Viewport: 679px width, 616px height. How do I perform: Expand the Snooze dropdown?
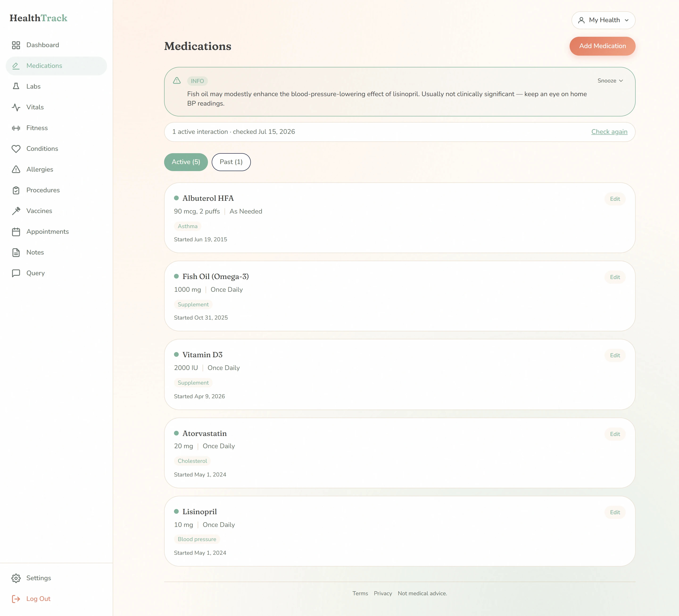(610, 81)
